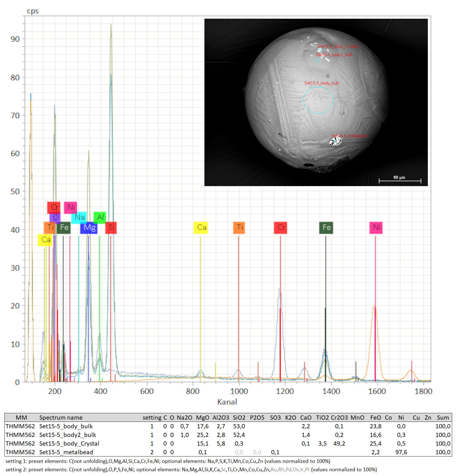Click the Kanal axis title
Image resolution: width=458 pixels, height=476 pixels.
pyautogui.click(x=227, y=402)
